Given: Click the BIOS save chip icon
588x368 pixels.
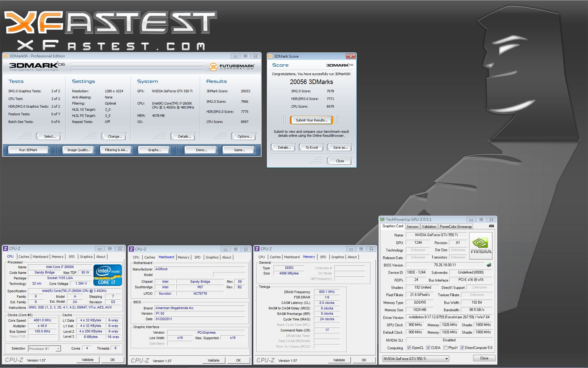Looking at the screenshot, I should (x=489, y=265).
